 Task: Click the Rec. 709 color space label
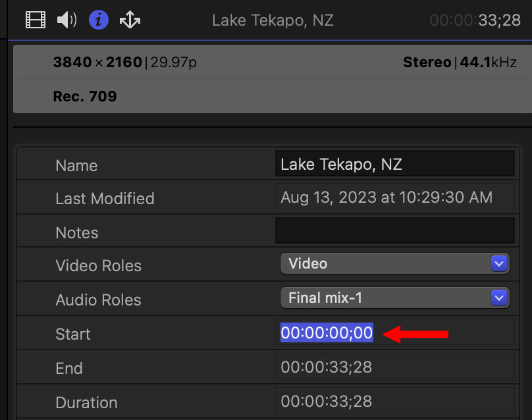pos(85,97)
